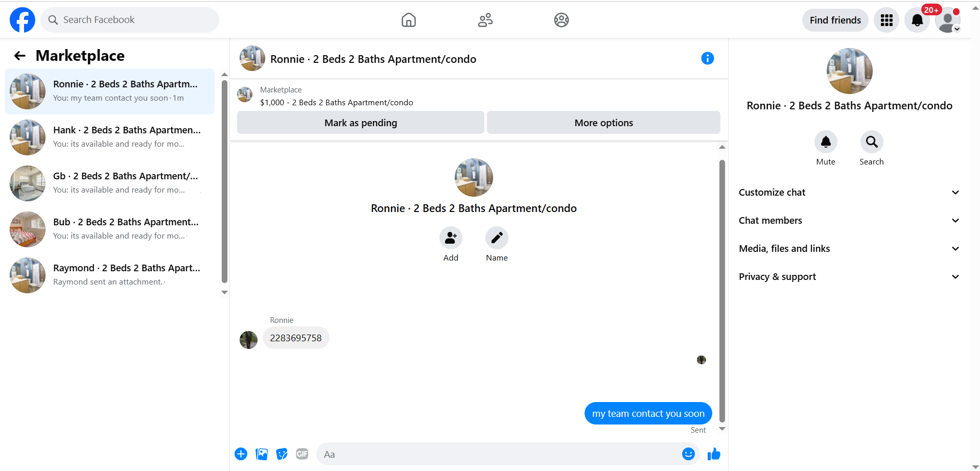Open Raymond conversation in Marketplace list
Viewport: 980px width, 471px height.
pos(110,275)
